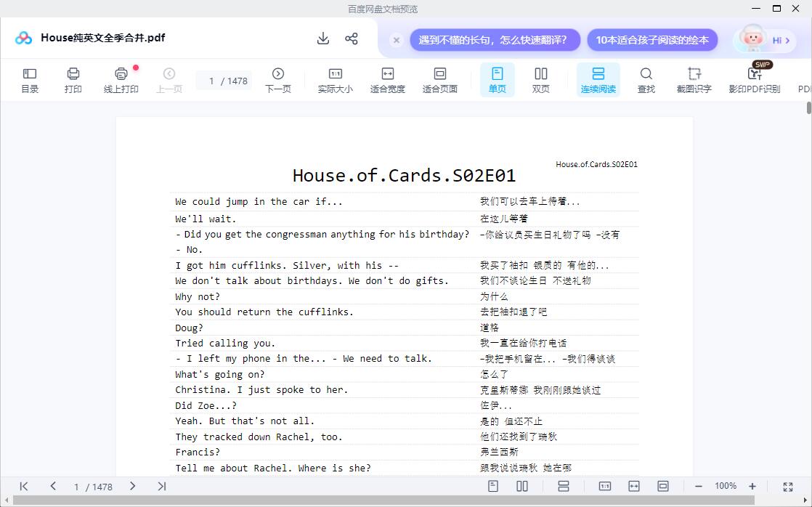Open 影印PDF识别 scanned PDF recognition
This screenshot has width=812, height=507.
[x=754, y=80]
